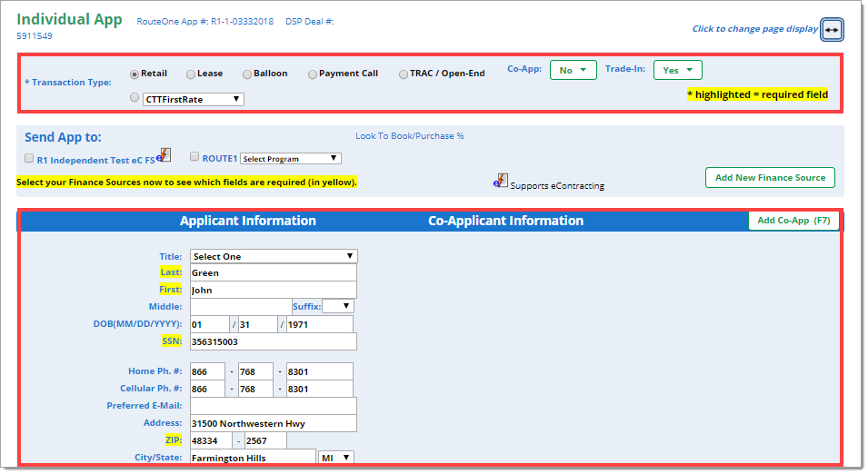This screenshot has width=868, height=474.
Task: Open the state MI dropdown
Action: [x=335, y=458]
